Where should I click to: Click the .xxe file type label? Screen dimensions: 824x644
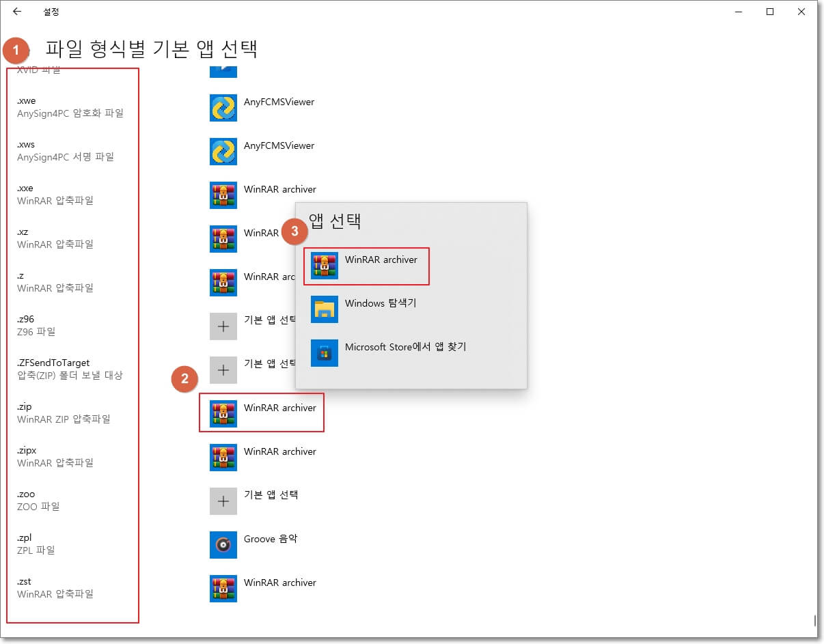pos(25,188)
